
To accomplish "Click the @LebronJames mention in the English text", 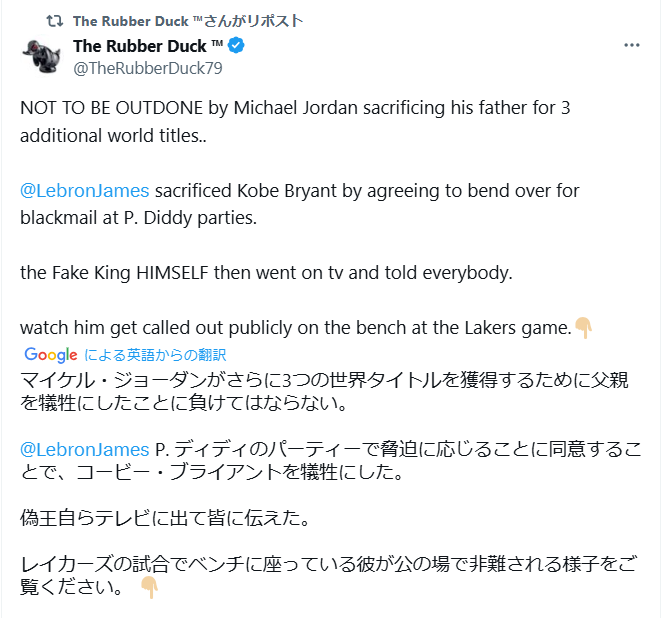I will [x=84, y=190].
